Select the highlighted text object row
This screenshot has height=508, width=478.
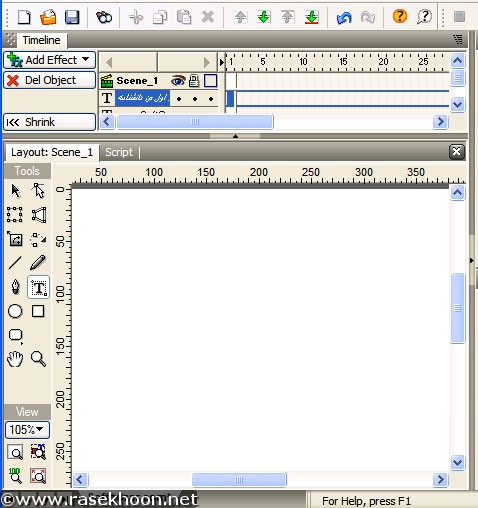142,98
